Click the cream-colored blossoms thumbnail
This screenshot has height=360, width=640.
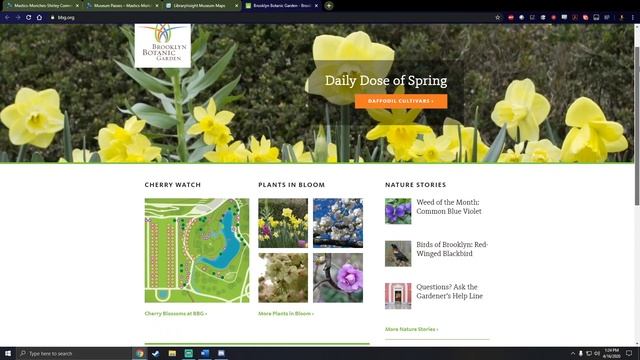coord(283,278)
